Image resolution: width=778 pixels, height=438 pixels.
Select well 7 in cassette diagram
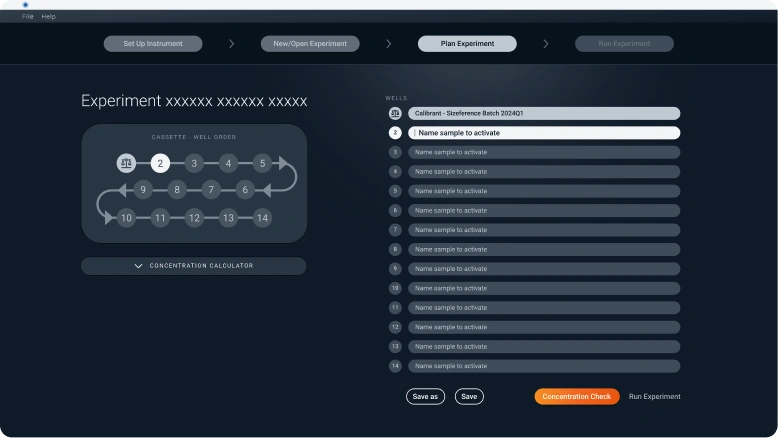click(211, 190)
